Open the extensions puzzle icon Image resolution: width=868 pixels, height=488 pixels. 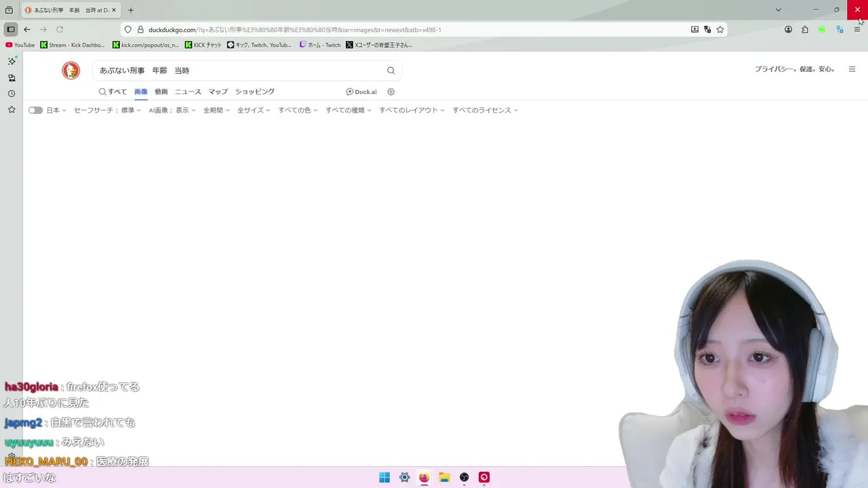coord(805,30)
